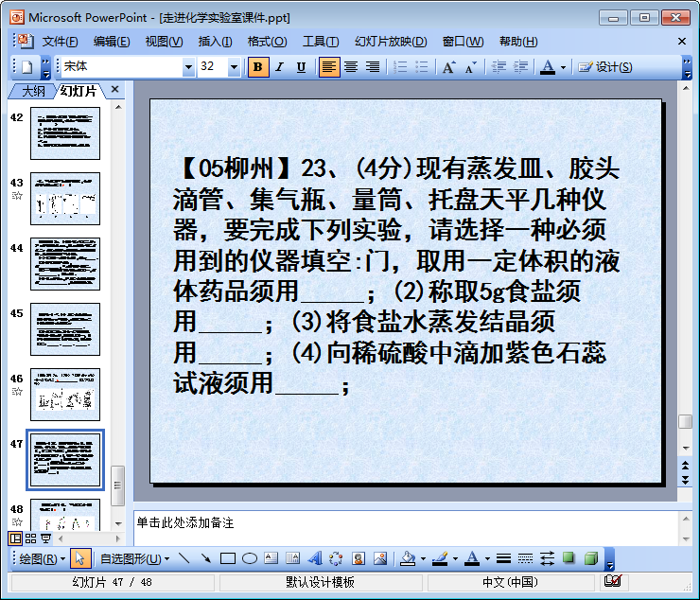Screen dimensions: 700x600
Task: Insert clip art from the drawing toolbar
Action: tap(358, 558)
